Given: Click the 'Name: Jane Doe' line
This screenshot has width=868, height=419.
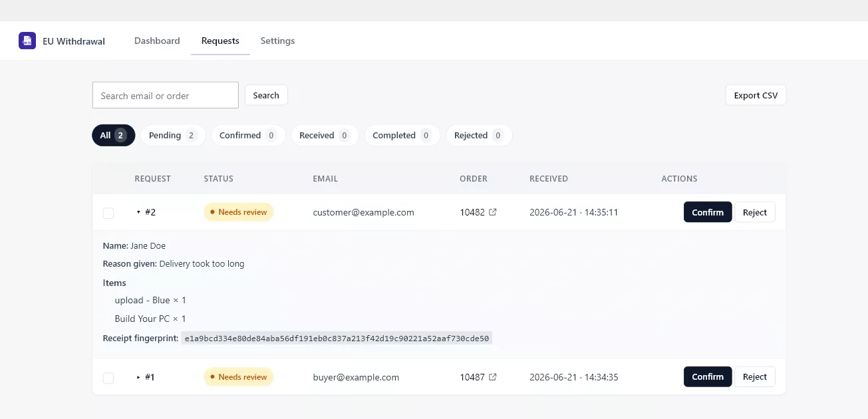Looking at the screenshot, I should click(x=134, y=245).
